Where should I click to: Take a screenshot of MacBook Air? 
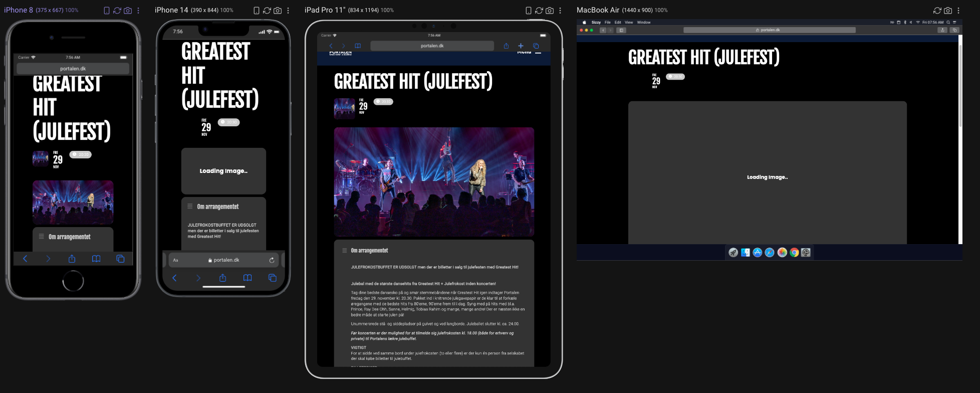click(x=948, y=11)
